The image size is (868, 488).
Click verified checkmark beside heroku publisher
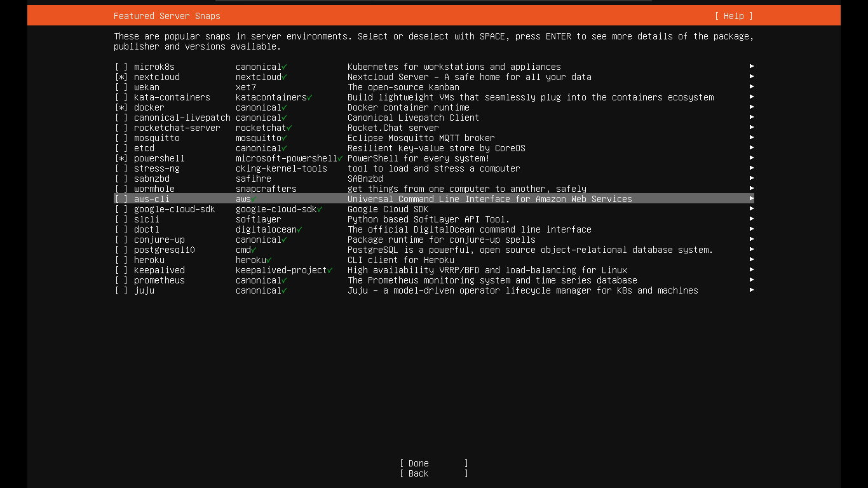[x=269, y=260]
